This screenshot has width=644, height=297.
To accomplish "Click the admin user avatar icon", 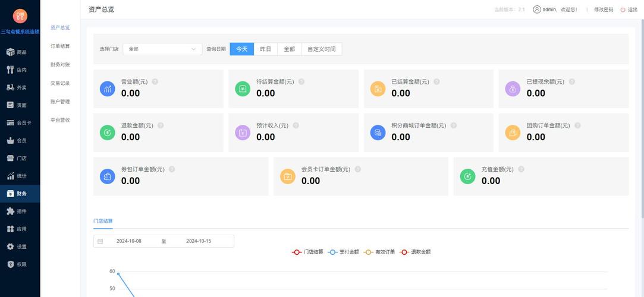I will click(537, 10).
